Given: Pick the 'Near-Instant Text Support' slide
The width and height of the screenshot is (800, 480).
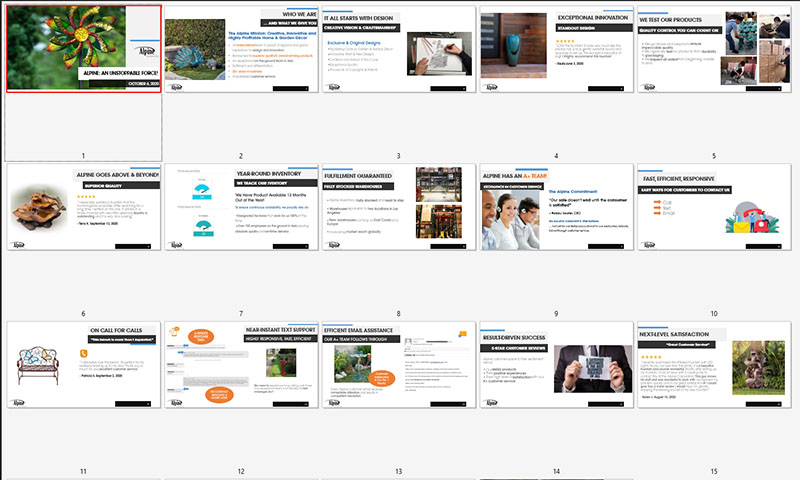Looking at the screenshot, I should [241, 365].
